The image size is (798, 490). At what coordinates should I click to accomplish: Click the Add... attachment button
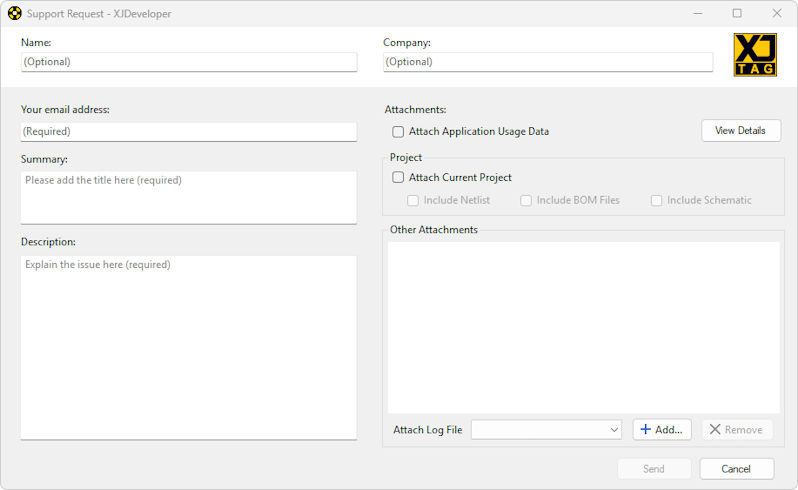point(662,430)
